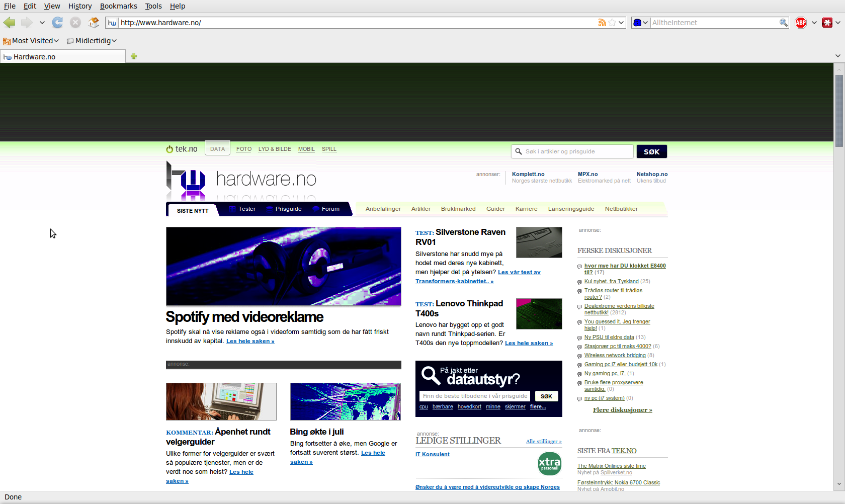The image size is (845, 504).
Task: Click the search magnifier icon in browser search box
Action: [x=783, y=23]
